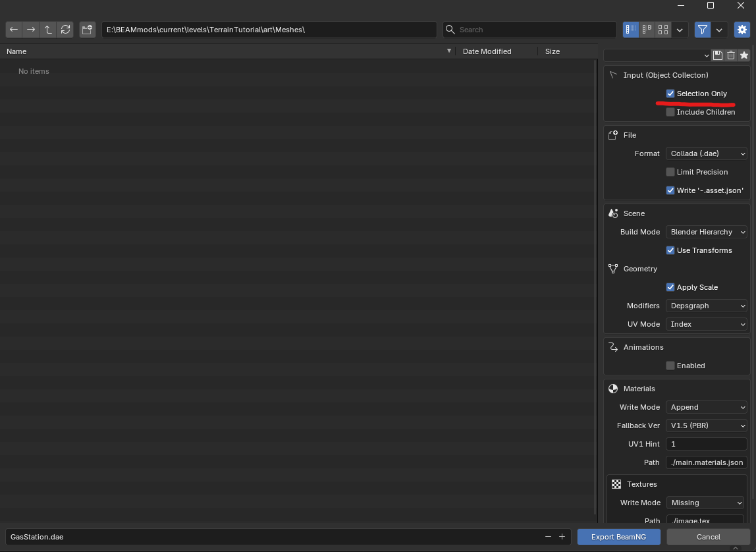Screen dimensions: 756x552
Task: Save operator preset icon
Action: coord(718,55)
